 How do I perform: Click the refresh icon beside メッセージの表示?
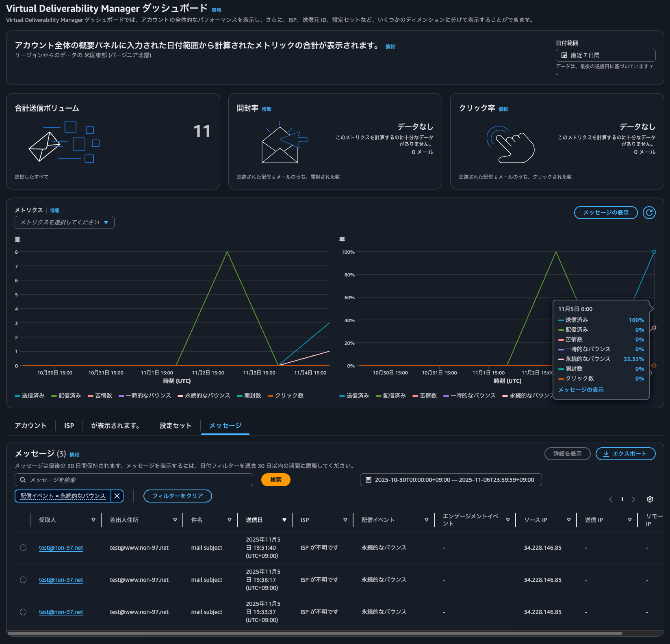[x=649, y=213]
